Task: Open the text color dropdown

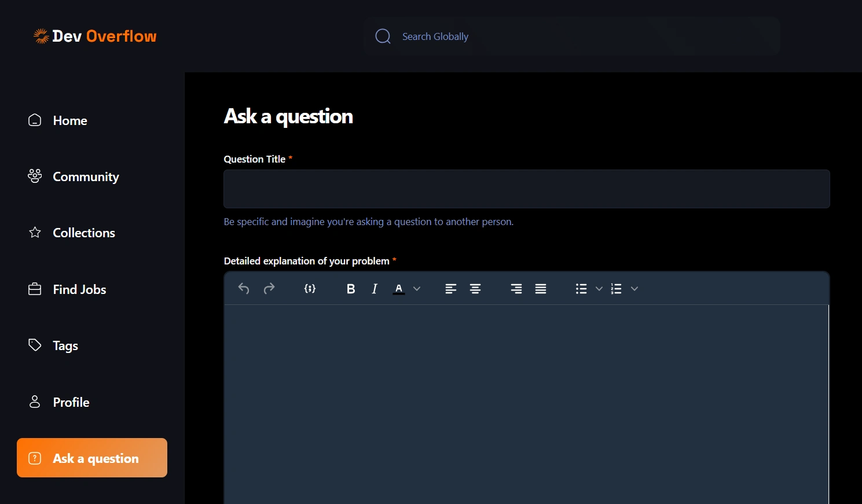Action: (x=417, y=289)
